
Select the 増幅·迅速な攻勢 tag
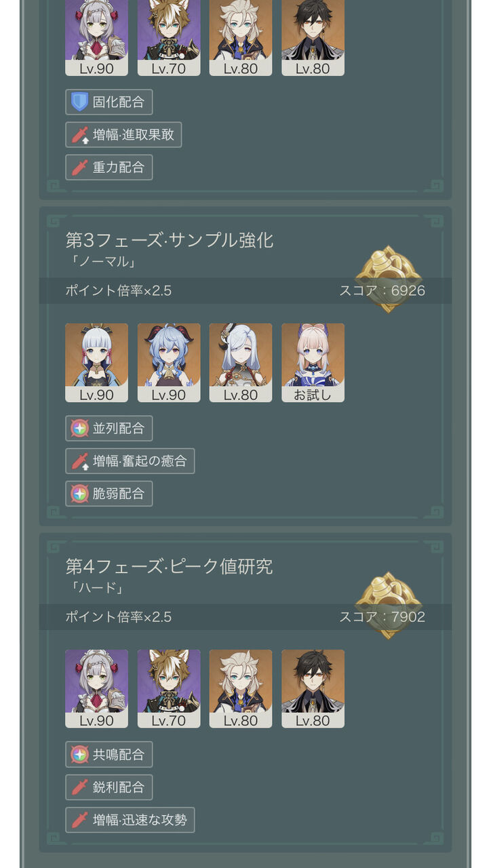point(130,820)
